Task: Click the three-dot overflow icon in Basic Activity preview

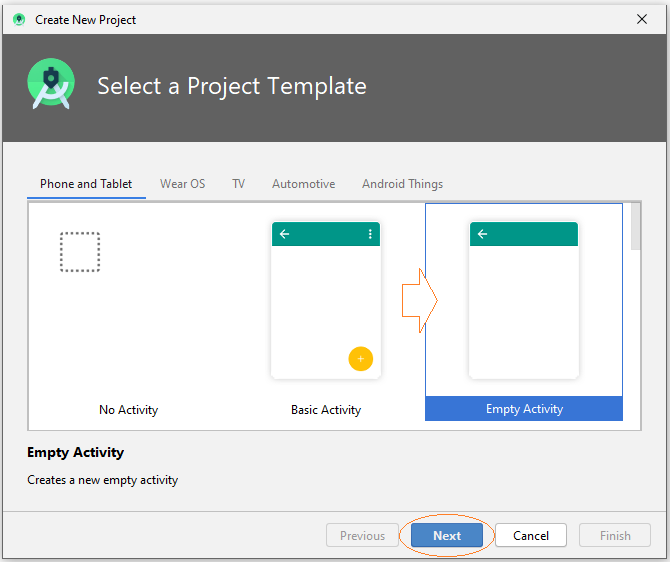Action: click(x=370, y=234)
